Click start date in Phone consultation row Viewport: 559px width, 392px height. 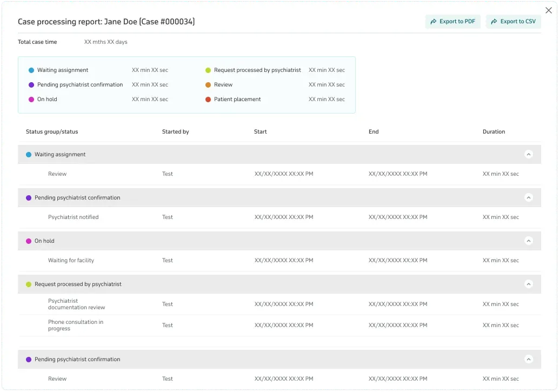coord(284,325)
